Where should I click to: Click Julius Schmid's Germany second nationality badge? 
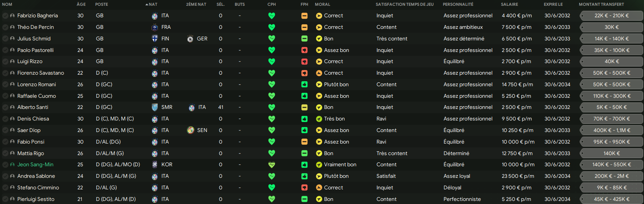190,39
